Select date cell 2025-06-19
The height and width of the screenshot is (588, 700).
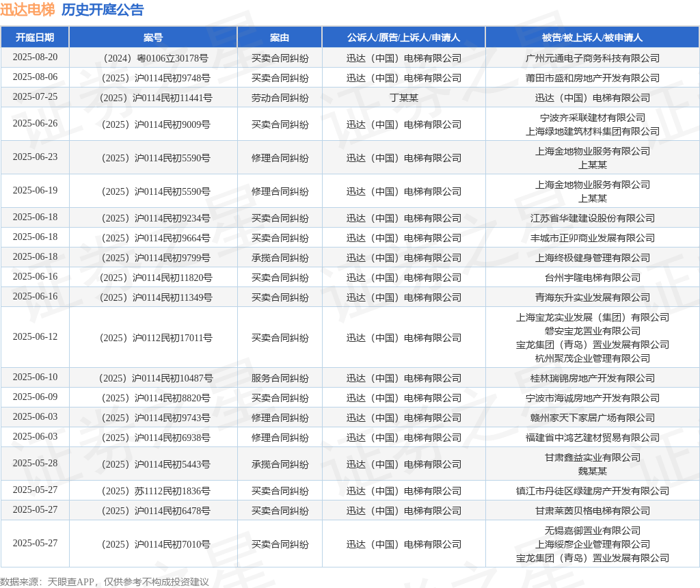pyautogui.click(x=35, y=190)
